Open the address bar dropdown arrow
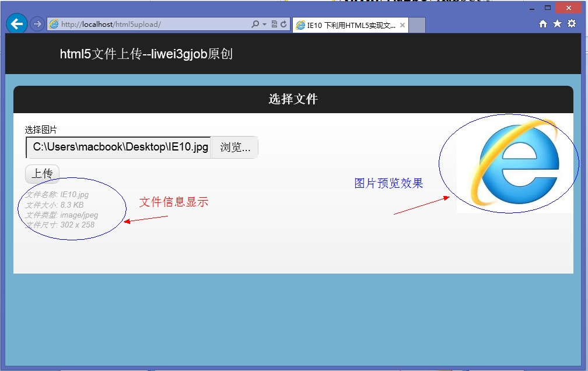The width and height of the screenshot is (588, 371). click(x=264, y=24)
